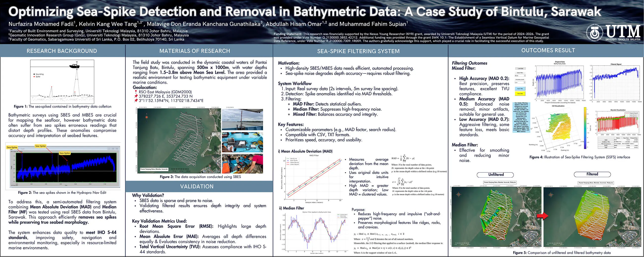Screen dimensions: 644x257
Task: Open the 3-D Visualisation plot
Action: coord(557,129)
